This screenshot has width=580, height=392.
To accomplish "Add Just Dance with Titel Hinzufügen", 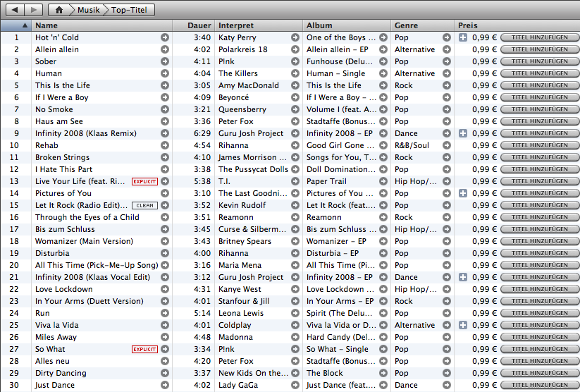I will click(540, 385).
